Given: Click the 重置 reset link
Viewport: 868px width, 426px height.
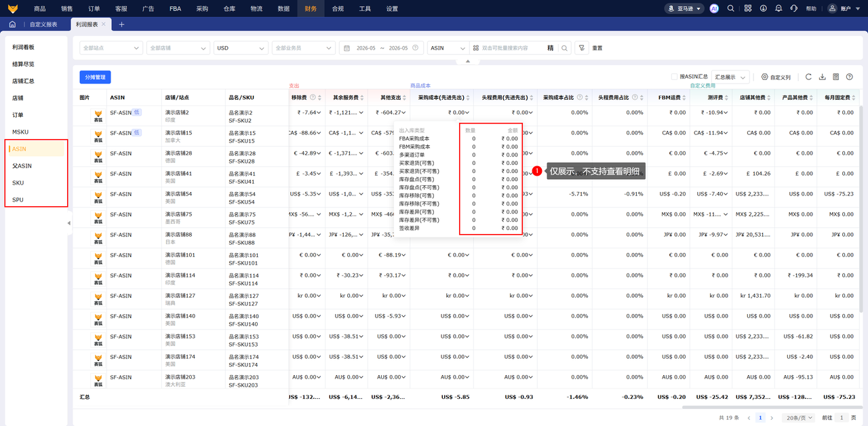Looking at the screenshot, I should [597, 48].
